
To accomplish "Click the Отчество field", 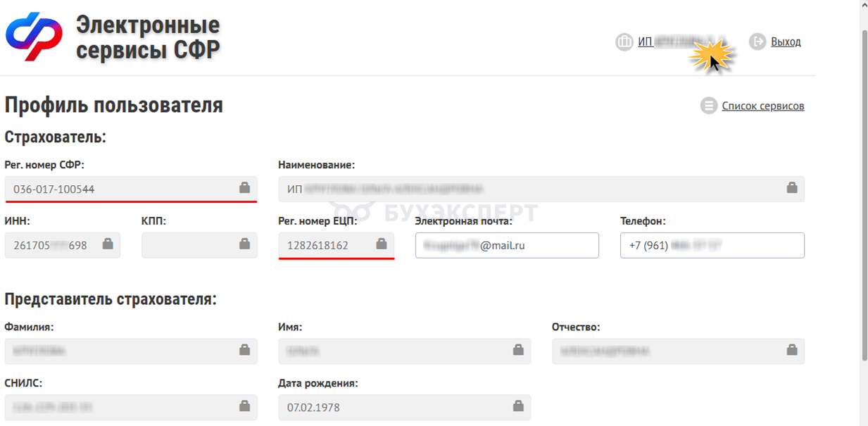I will 679,351.
